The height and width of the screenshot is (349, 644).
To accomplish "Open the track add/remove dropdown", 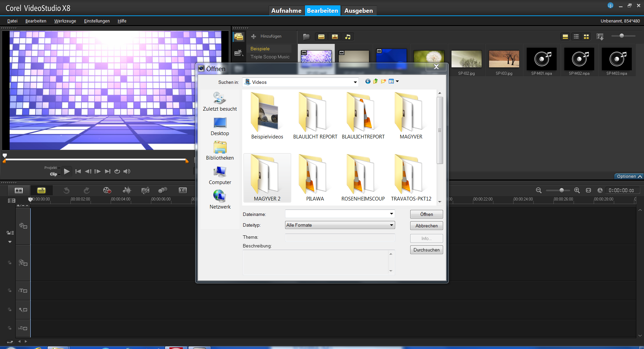I will tap(23, 206).
